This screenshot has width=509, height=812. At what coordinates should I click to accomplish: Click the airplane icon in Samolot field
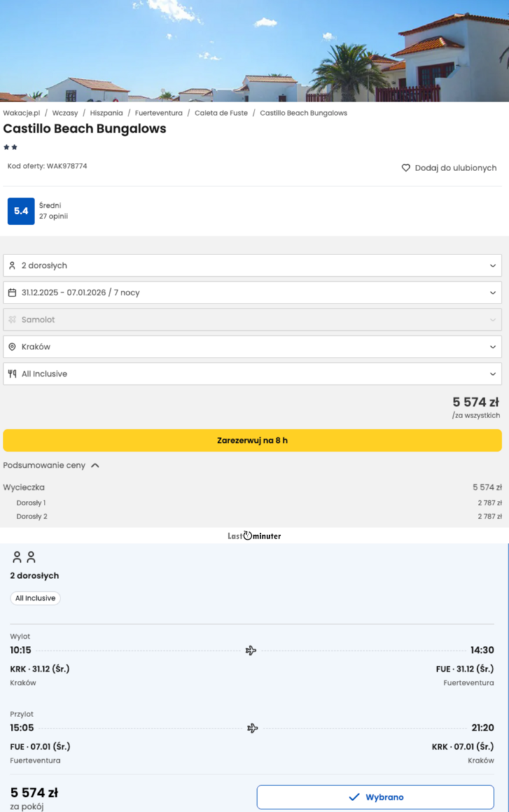12,319
